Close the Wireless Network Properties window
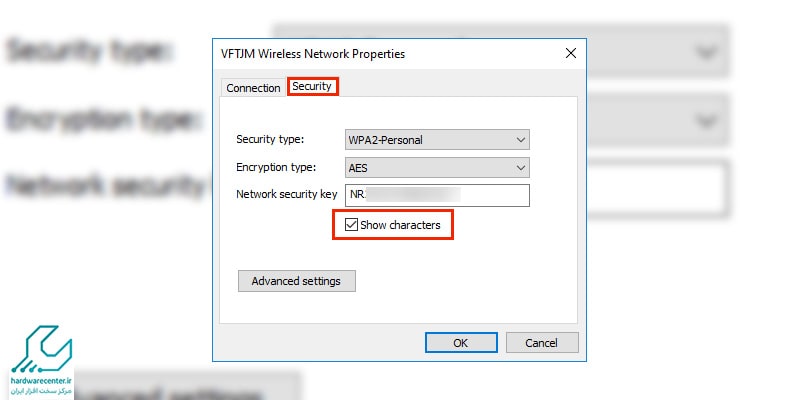Screen dimensions: 800x400 pos(571,53)
